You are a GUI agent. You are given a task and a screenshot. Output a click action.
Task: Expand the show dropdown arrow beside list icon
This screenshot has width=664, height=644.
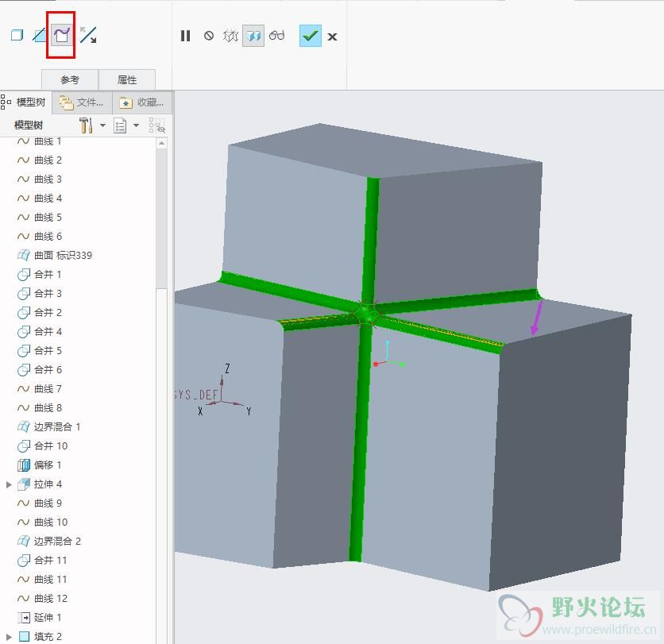(x=137, y=125)
